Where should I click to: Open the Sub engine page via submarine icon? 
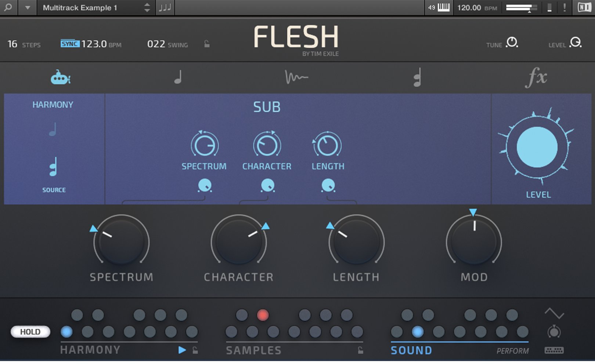tap(61, 77)
